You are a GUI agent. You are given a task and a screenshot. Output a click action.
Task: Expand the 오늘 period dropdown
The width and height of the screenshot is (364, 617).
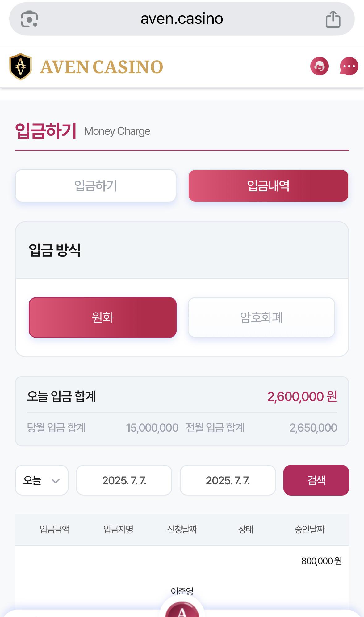coord(42,480)
